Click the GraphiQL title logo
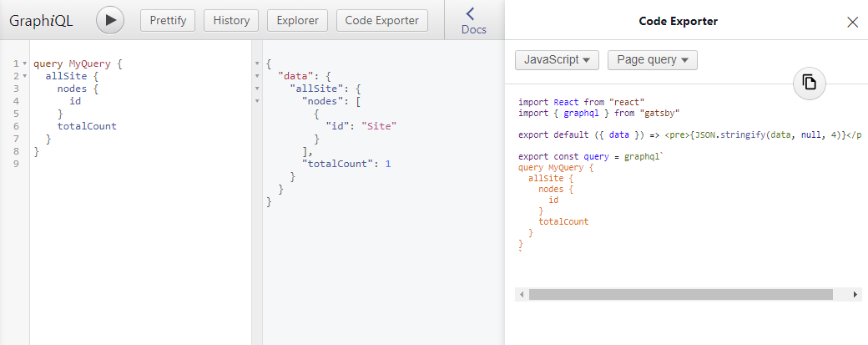 click(x=41, y=21)
